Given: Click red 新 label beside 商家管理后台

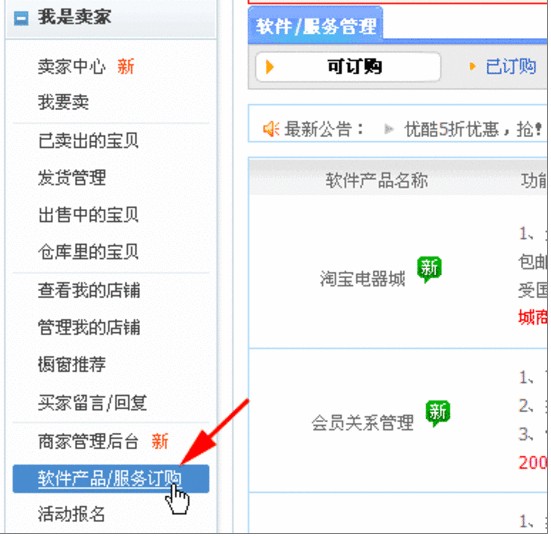Looking at the screenshot, I should 160,441.
